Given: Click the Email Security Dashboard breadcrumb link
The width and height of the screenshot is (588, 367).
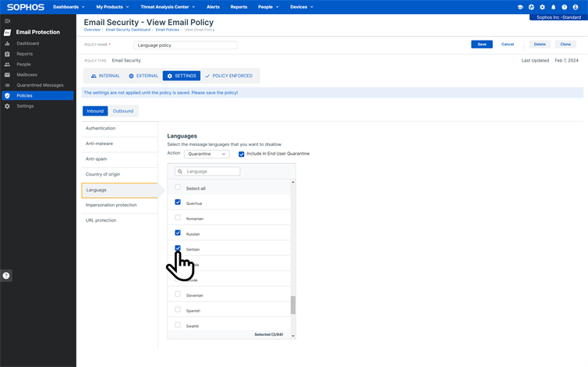Looking at the screenshot, I should click(x=127, y=30).
